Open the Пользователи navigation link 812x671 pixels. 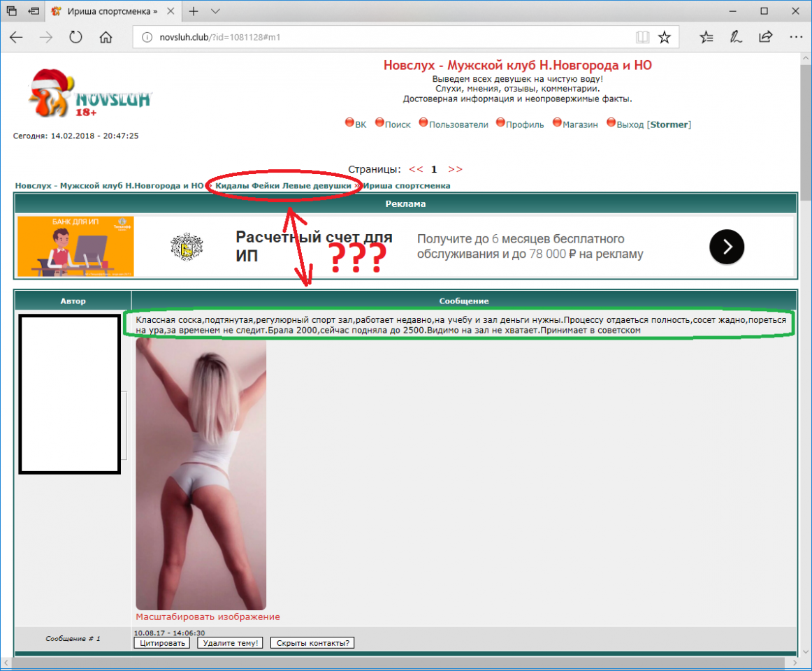point(458,124)
